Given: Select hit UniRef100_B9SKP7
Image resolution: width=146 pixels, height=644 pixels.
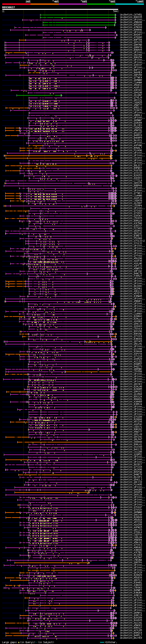Looking at the screenshot, I should click(x=131, y=35).
